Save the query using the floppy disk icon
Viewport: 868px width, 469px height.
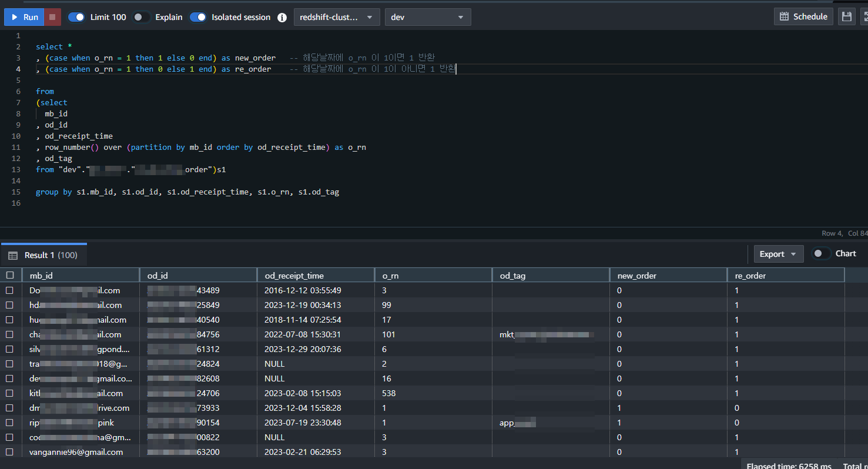(847, 16)
